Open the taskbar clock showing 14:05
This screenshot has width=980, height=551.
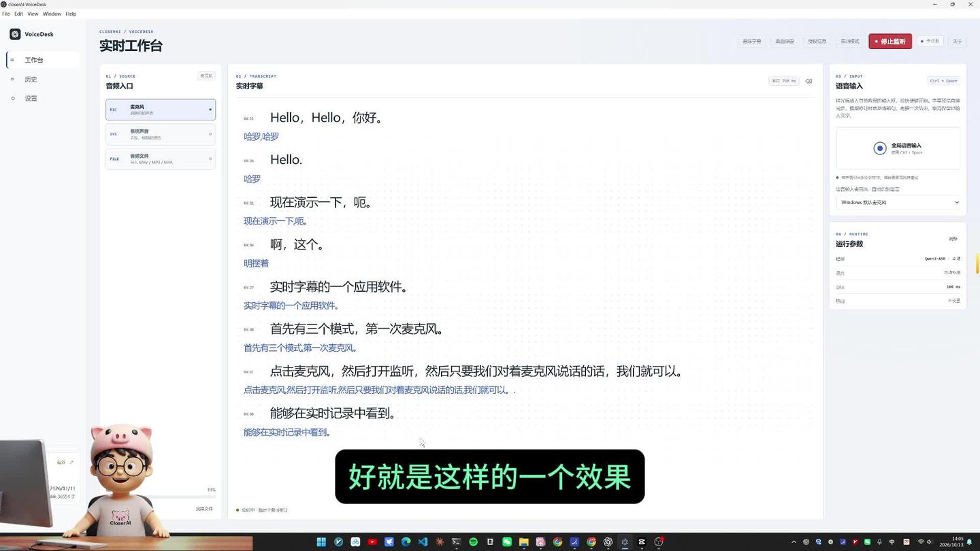coord(951,542)
